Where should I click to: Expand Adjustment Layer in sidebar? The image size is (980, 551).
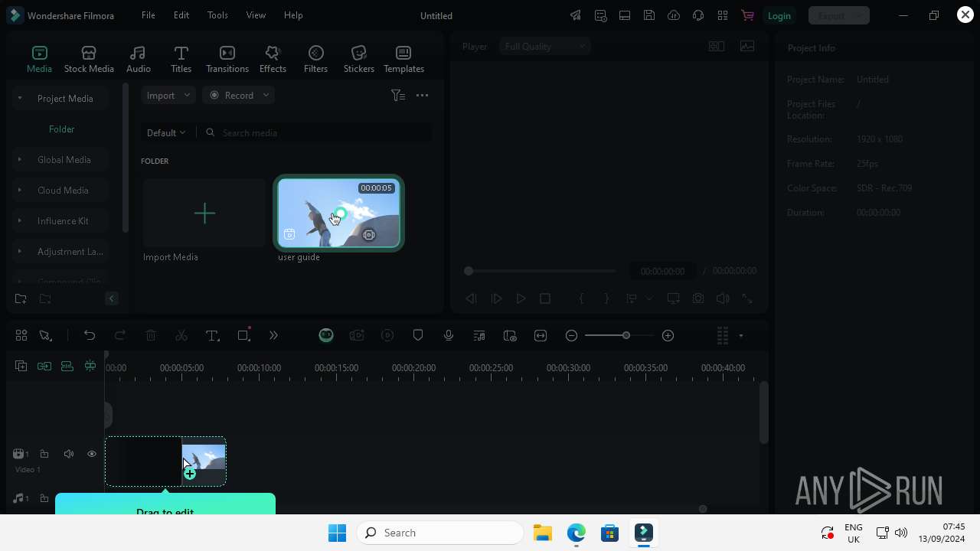20,251
